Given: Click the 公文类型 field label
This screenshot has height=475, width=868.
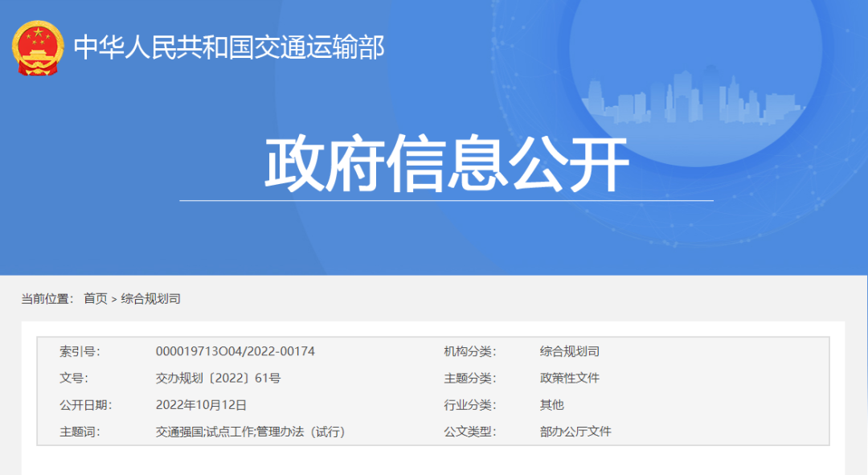Looking at the screenshot, I should click(470, 432).
